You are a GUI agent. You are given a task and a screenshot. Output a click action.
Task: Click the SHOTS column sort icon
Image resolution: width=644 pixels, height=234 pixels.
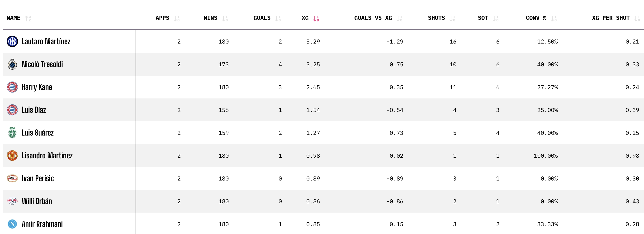453,18
